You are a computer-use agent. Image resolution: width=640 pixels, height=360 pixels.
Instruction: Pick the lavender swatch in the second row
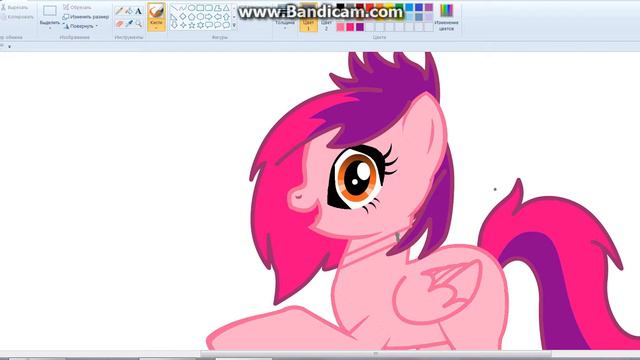coord(429,17)
